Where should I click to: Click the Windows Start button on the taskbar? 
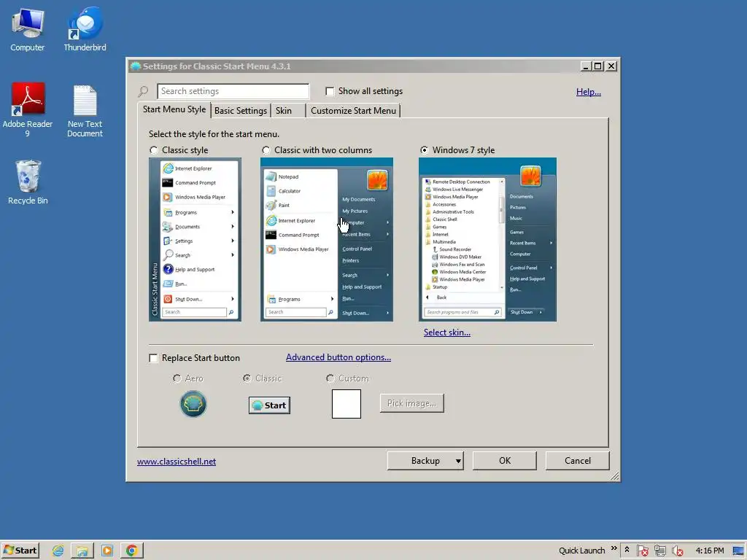click(20, 551)
